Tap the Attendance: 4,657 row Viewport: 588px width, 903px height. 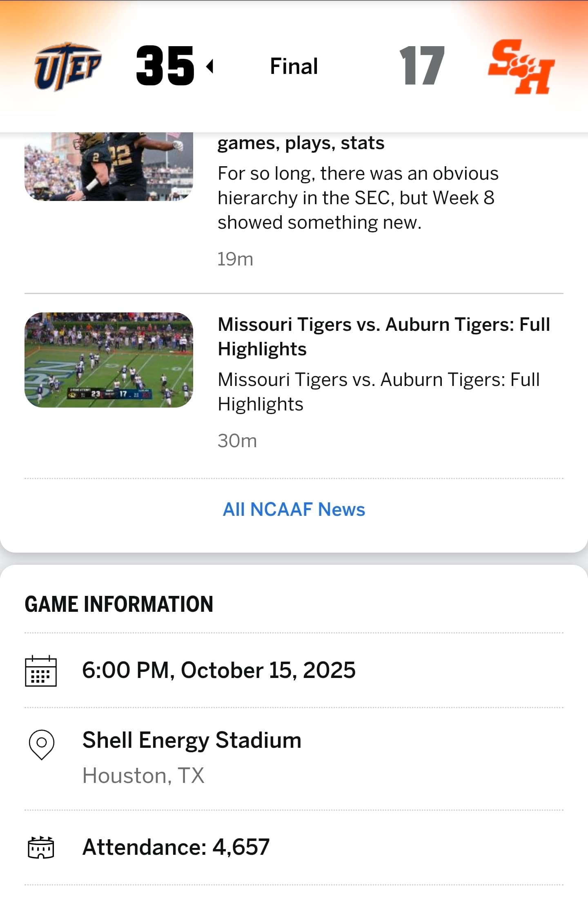click(176, 847)
